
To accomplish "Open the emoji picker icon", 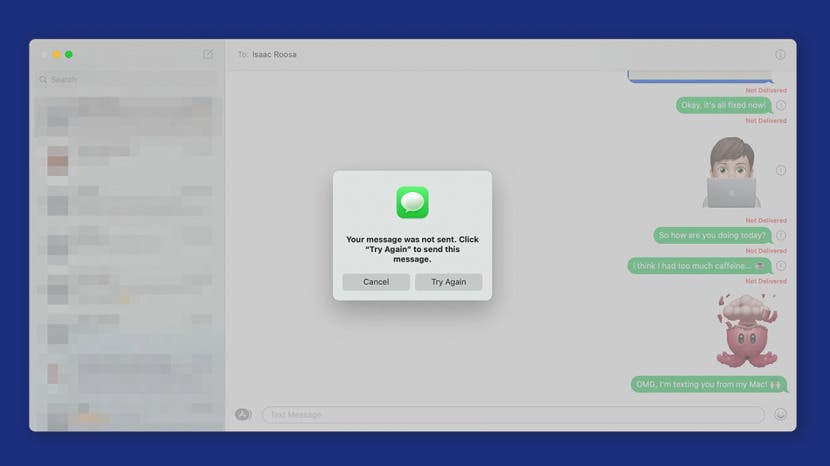I will coord(780,414).
